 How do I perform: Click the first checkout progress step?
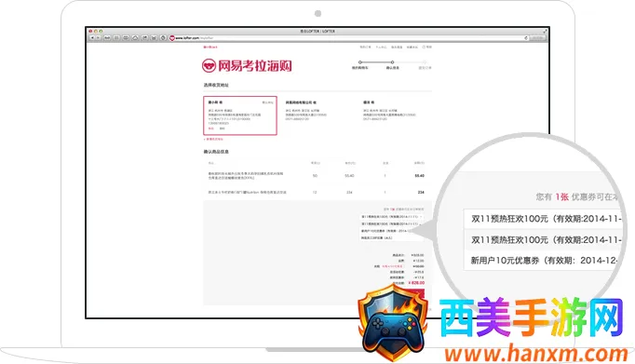359,65
